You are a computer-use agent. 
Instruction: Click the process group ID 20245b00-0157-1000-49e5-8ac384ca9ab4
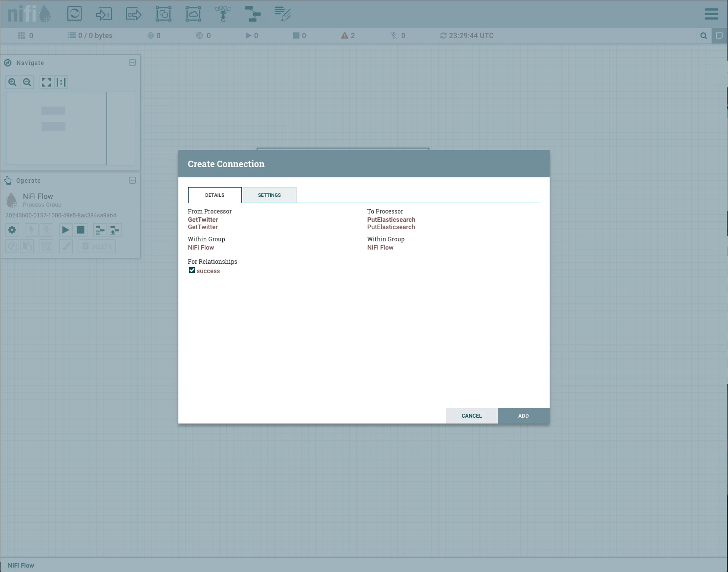pyautogui.click(x=61, y=215)
